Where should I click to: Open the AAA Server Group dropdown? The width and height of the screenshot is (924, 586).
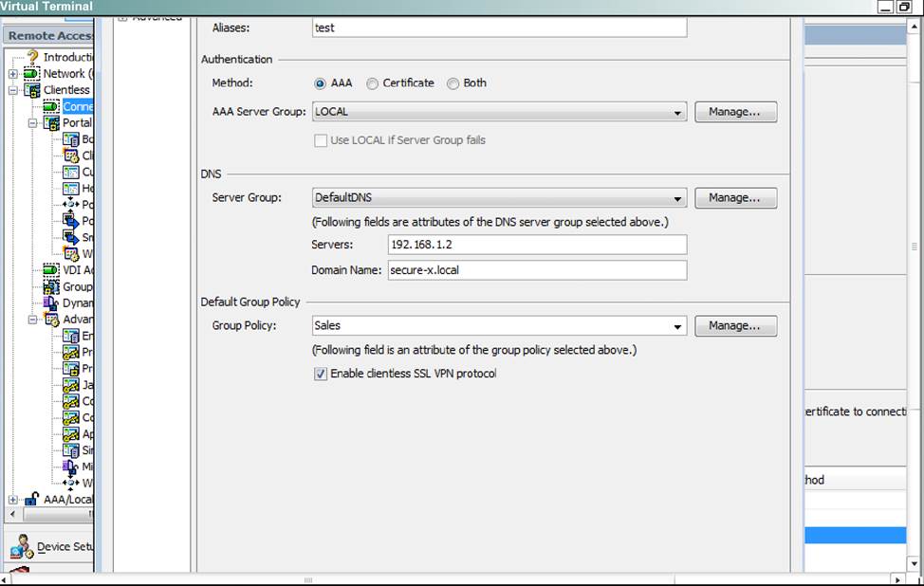(678, 113)
